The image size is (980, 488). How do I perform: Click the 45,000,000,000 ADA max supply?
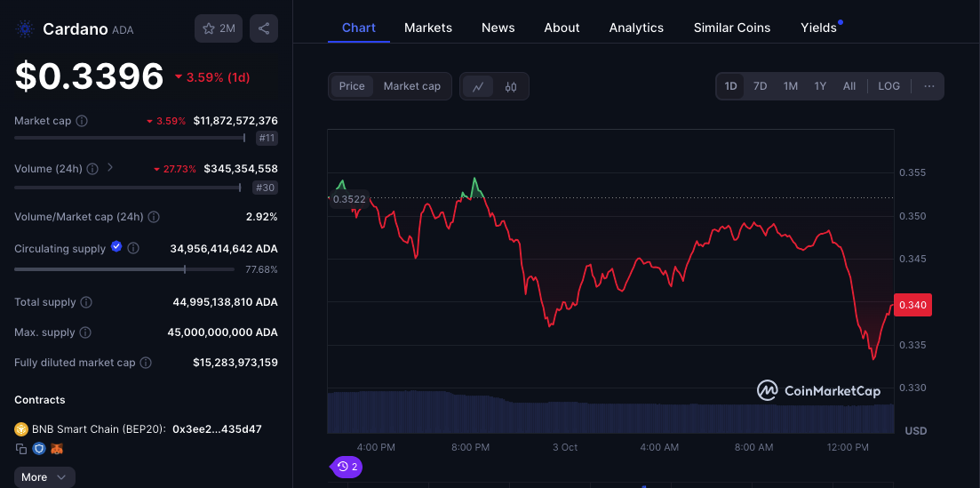point(222,332)
